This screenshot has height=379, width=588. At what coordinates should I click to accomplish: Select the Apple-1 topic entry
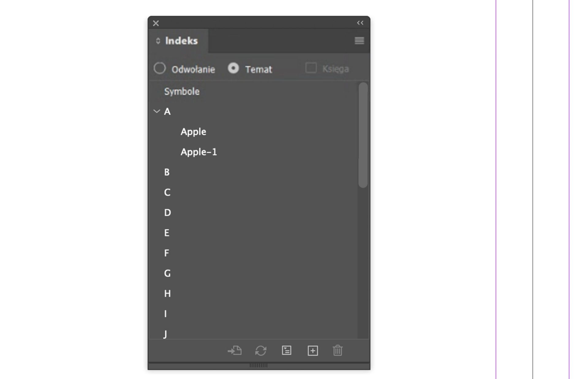pyautogui.click(x=198, y=152)
